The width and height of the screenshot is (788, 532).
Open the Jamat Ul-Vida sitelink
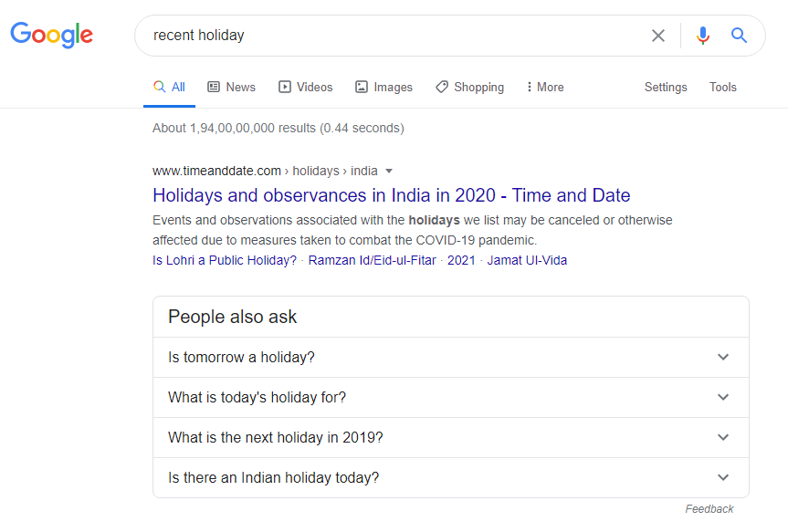point(527,260)
